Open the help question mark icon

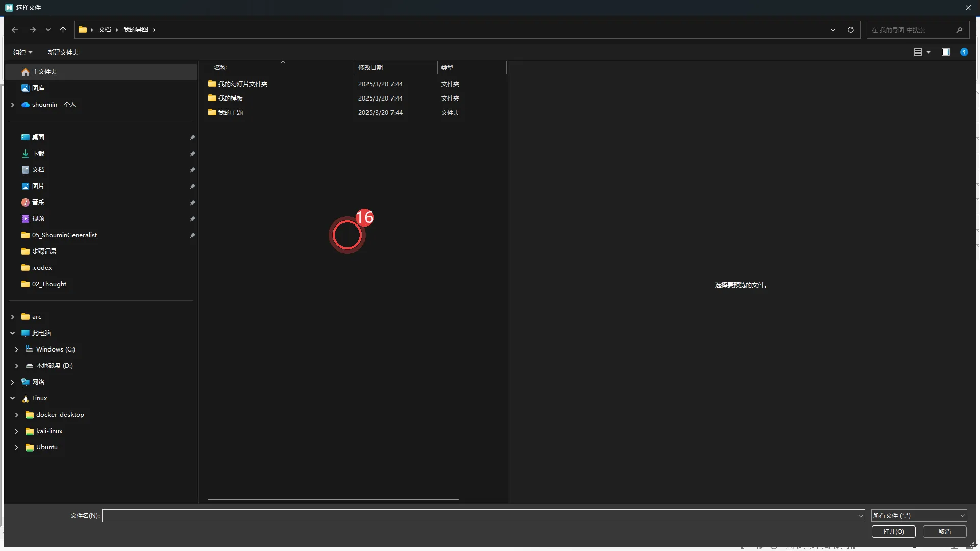(x=964, y=52)
